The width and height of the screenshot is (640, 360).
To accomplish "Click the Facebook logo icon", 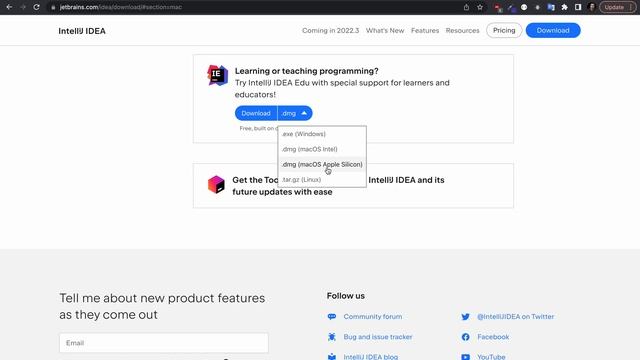I will [x=465, y=337].
